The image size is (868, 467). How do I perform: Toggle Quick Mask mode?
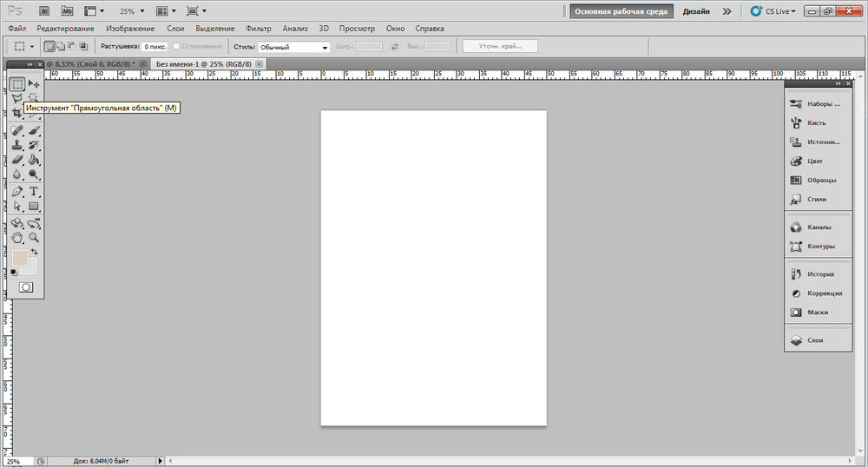click(x=26, y=286)
